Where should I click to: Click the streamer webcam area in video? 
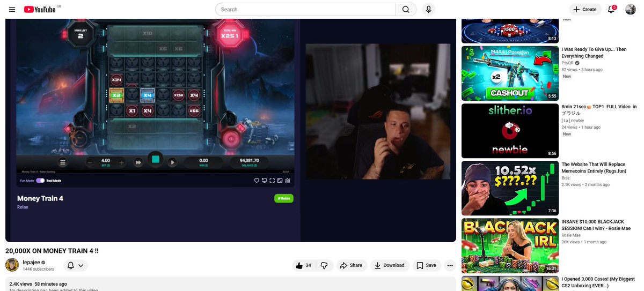pyautogui.click(x=378, y=111)
